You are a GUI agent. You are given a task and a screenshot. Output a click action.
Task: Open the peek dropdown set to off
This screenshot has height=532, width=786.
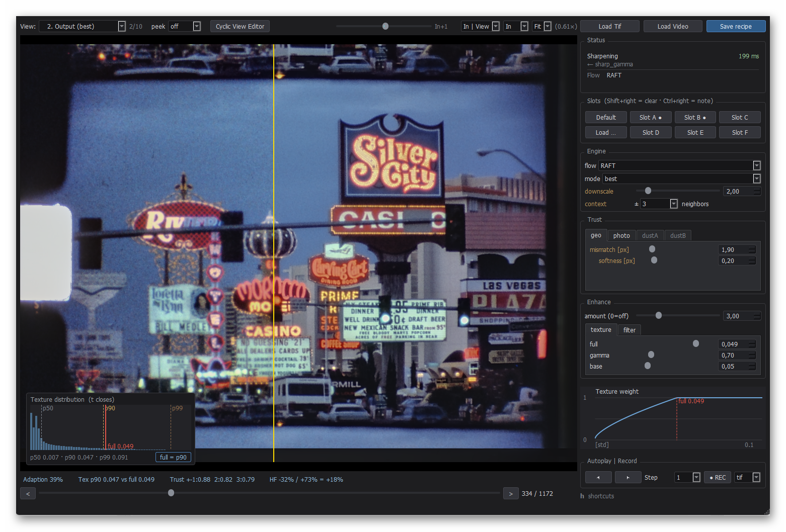coord(185,26)
